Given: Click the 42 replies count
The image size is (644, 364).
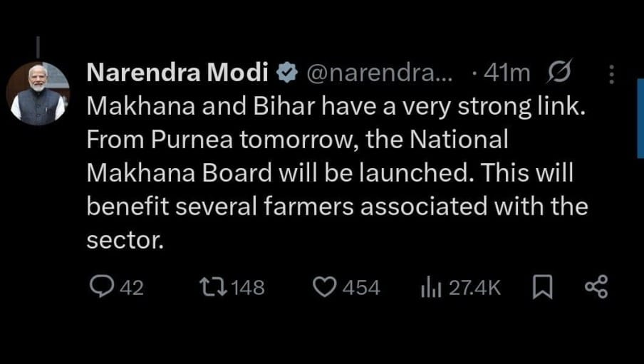Looking at the screenshot, I should (131, 288).
